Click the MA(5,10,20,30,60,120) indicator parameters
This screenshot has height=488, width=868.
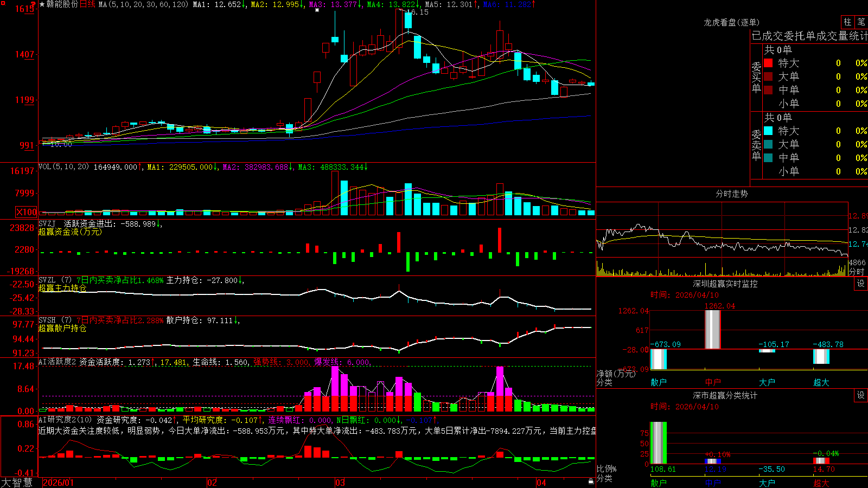[143, 4]
